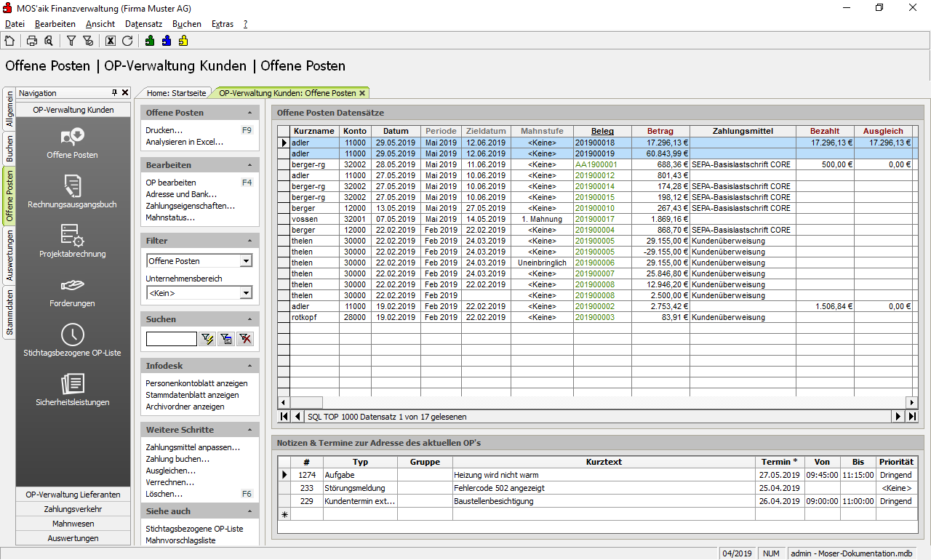Click the Suchen text input field
The width and height of the screenshot is (931, 560).
172,339
